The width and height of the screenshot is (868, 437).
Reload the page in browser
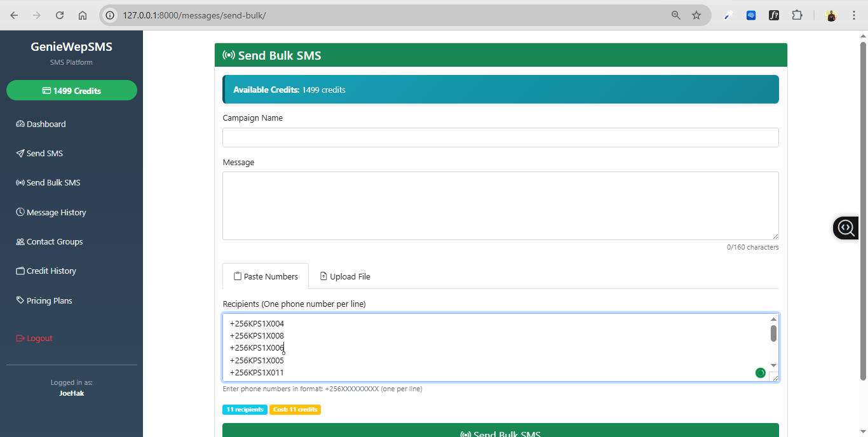tap(60, 15)
